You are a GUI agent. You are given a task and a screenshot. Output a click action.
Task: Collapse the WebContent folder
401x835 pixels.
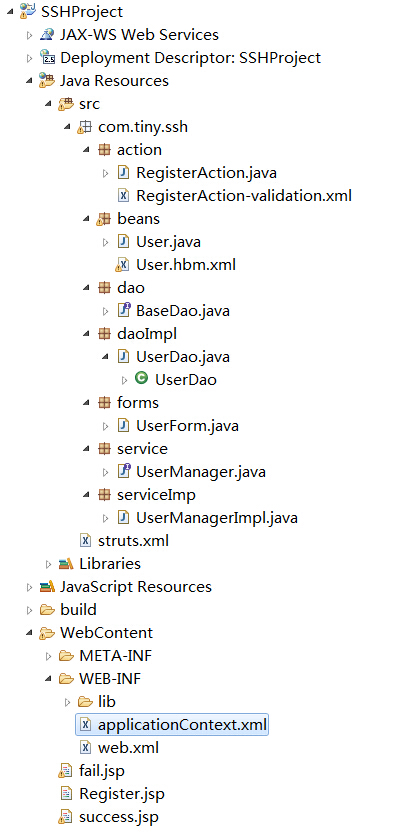[29, 633]
